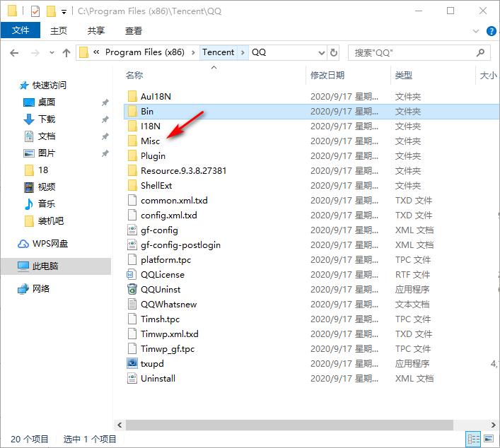This screenshot has height=448, width=500.
Task: Open 文档 in the navigation pane
Action: point(47,136)
